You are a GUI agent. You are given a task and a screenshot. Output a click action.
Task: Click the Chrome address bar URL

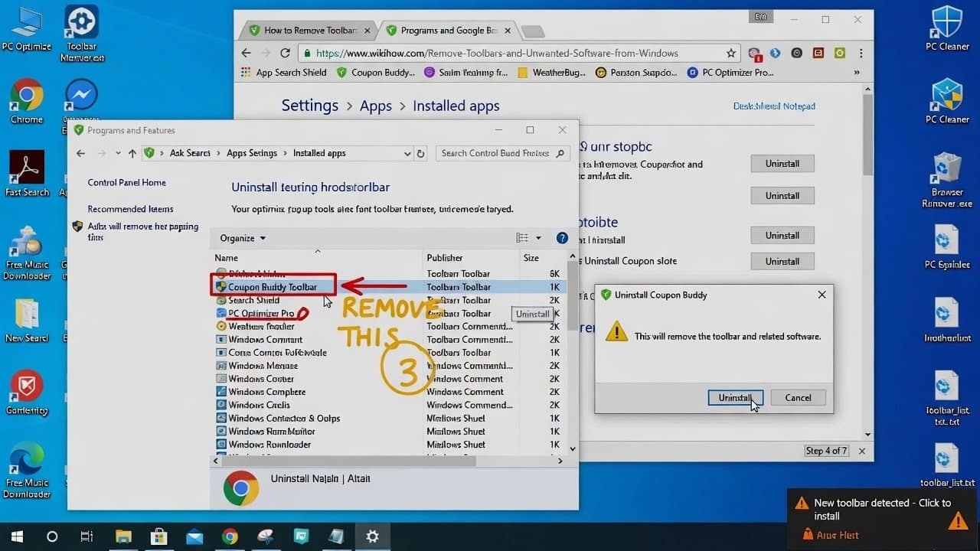(497, 54)
